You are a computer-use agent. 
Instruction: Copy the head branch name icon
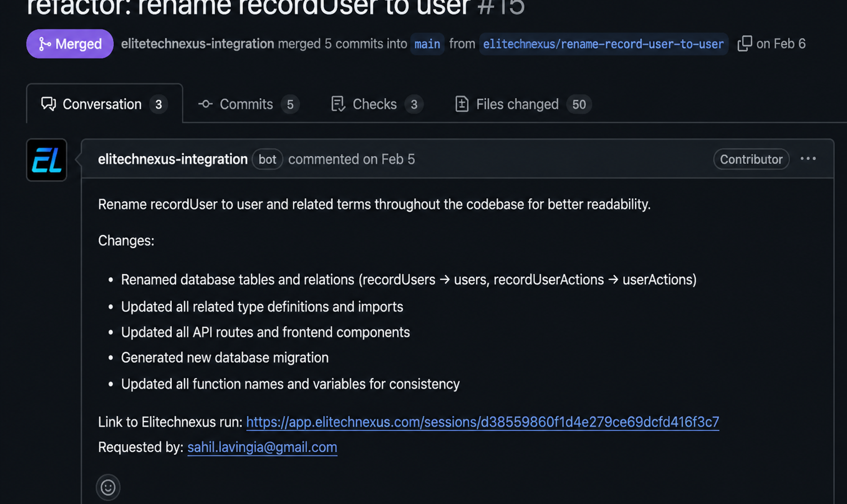pos(745,44)
